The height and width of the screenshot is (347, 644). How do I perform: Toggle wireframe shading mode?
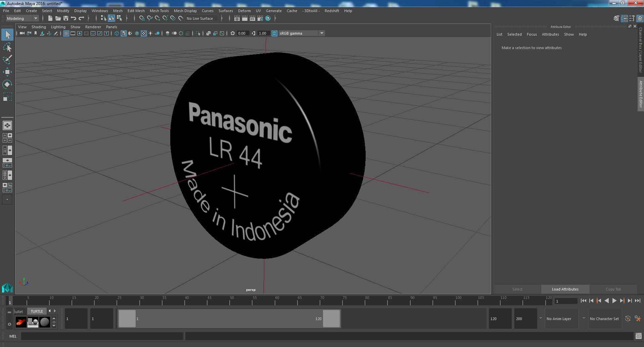coord(117,33)
